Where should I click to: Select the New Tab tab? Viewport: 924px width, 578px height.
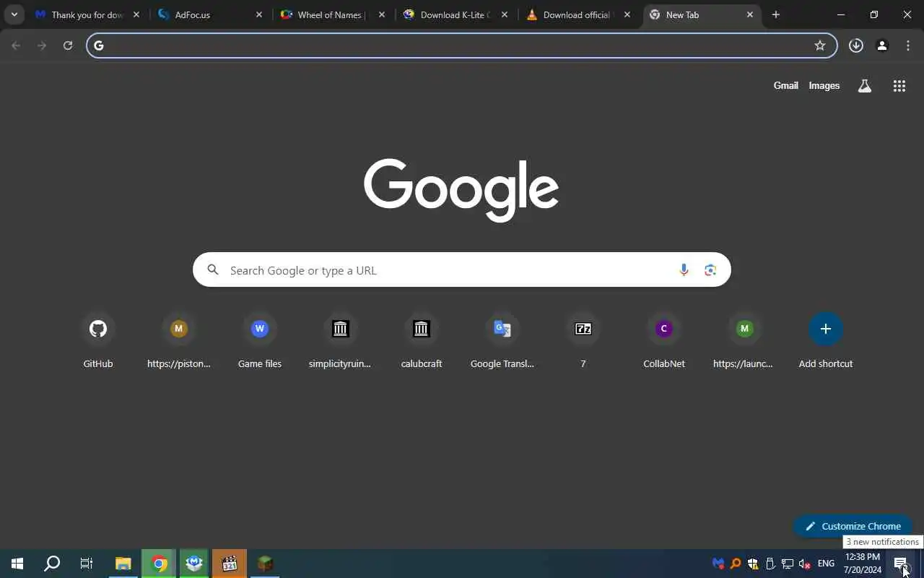tap(701, 14)
